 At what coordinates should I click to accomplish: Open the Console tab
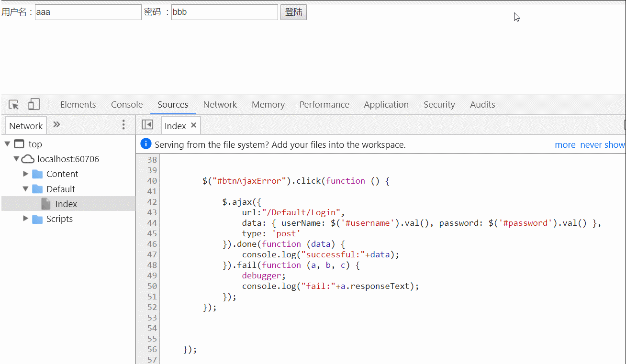point(127,105)
